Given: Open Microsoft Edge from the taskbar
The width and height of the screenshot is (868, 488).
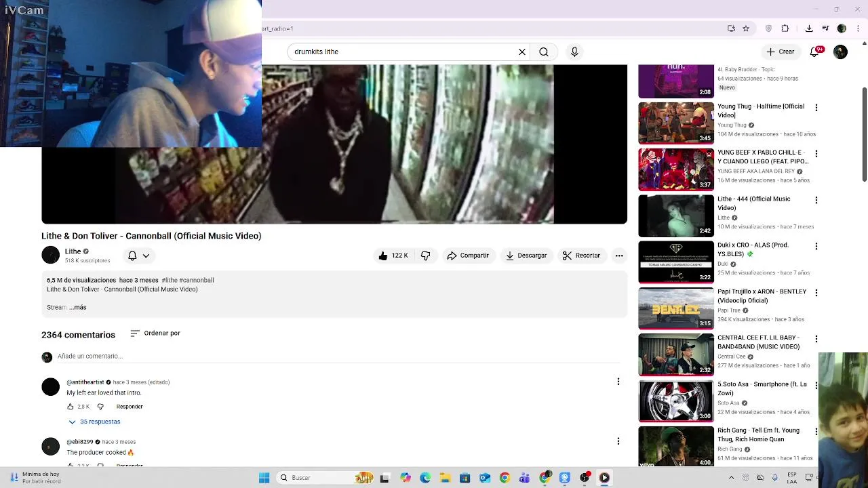Looking at the screenshot, I should 425,478.
